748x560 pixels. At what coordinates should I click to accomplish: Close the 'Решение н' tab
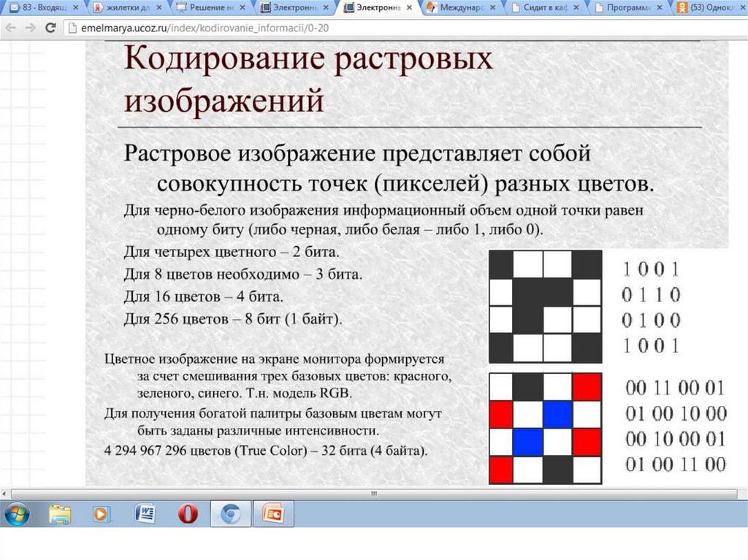[x=243, y=7]
